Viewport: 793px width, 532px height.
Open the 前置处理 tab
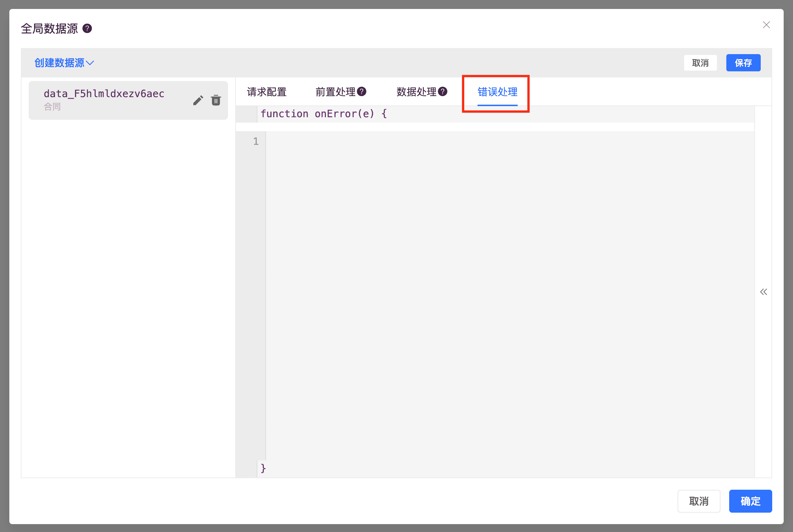[335, 92]
